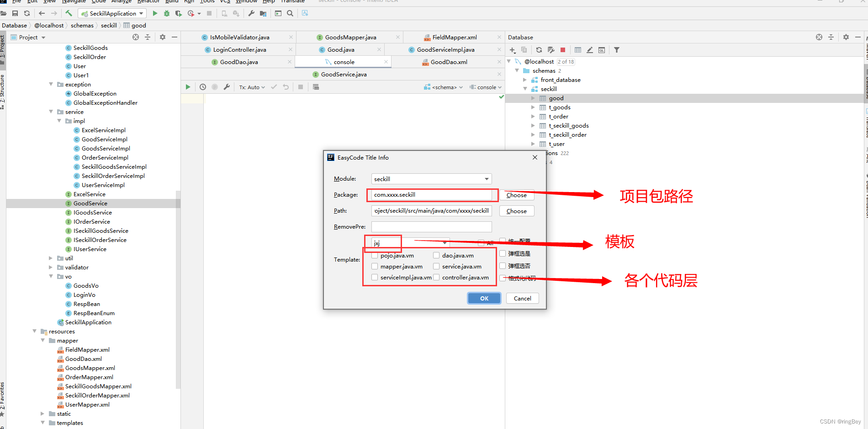
Task: Start debugging with the bug icon
Action: [x=167, y=13]
